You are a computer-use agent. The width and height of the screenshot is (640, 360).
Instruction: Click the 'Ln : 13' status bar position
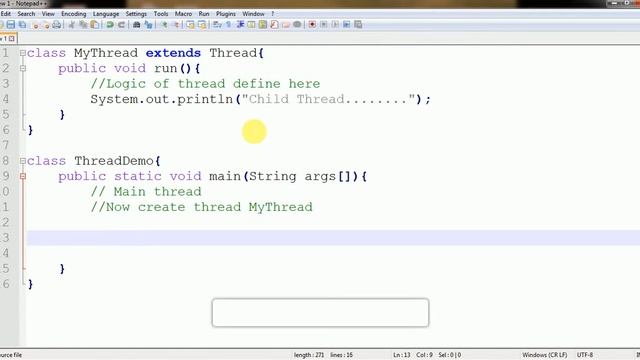(x=402, y=355)
